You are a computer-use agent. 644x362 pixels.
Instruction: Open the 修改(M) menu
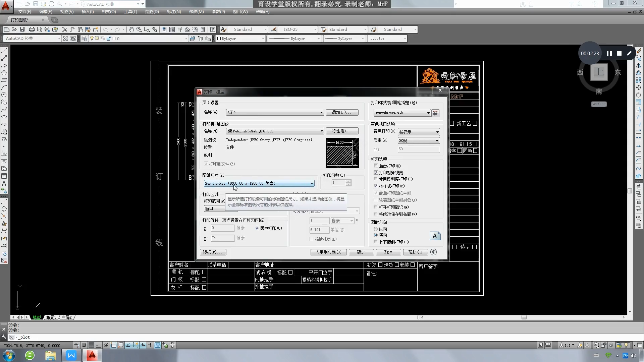click(x=196, y=12)
